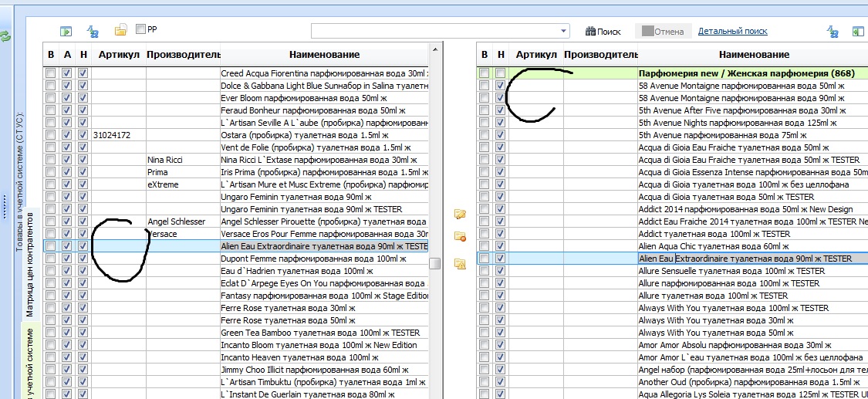Sort left table by Артикул column header

(x=119, y=55)
